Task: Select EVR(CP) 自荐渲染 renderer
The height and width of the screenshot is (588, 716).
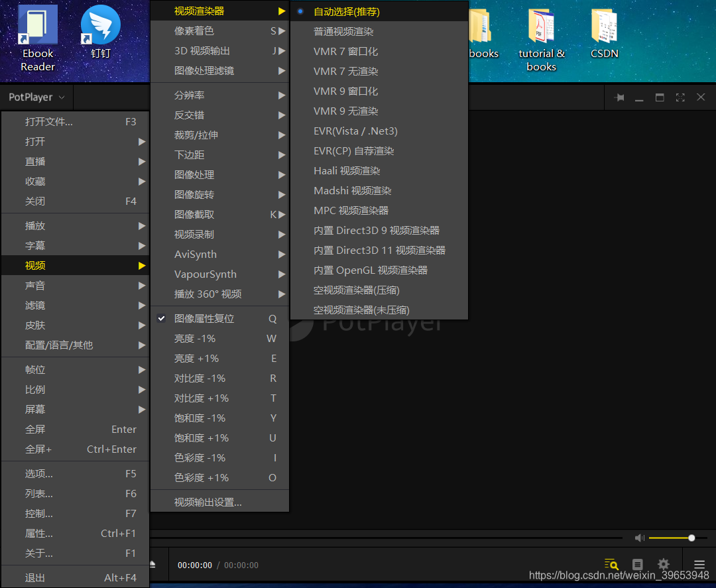Action: pos(379,150)
